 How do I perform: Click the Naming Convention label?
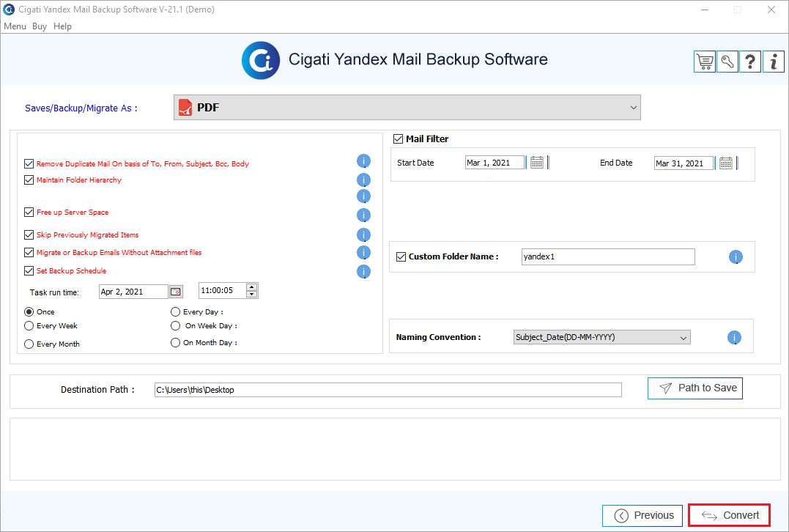[x=438, y=337]
